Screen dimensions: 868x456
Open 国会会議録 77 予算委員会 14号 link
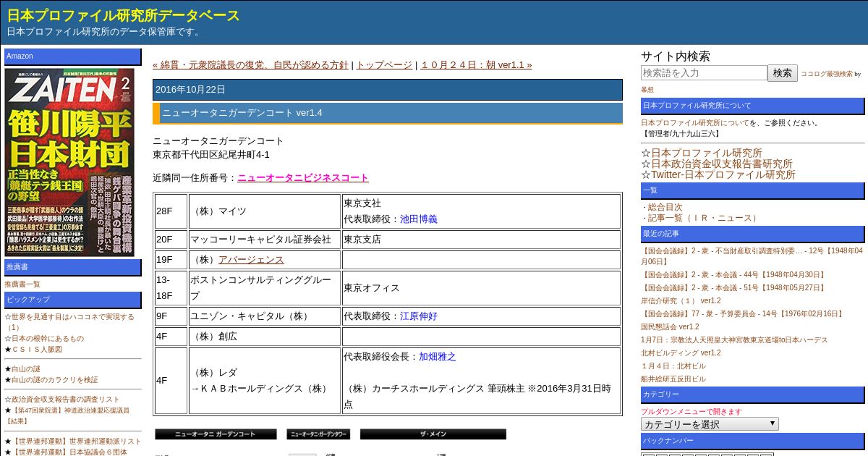[743, 314]
